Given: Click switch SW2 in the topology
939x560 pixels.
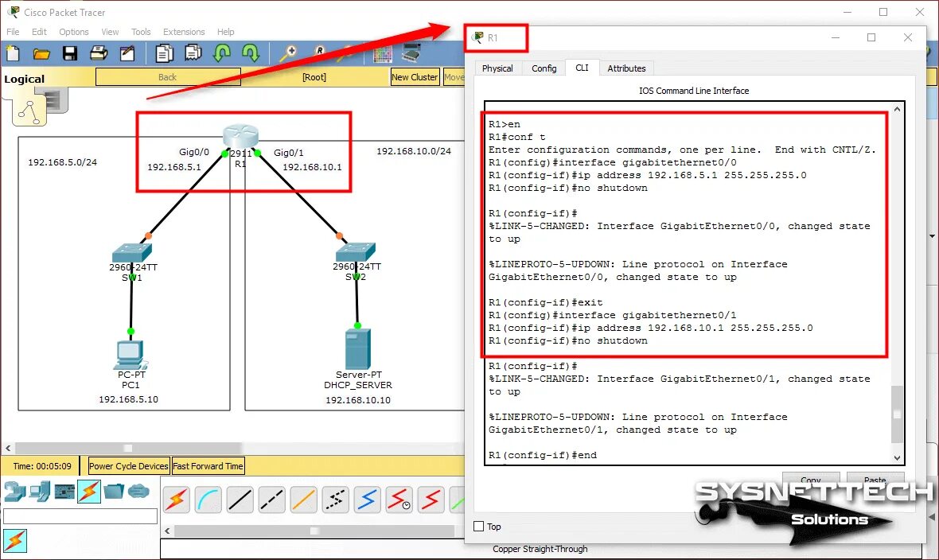Looking at the screenshot, I should point(356,251).
